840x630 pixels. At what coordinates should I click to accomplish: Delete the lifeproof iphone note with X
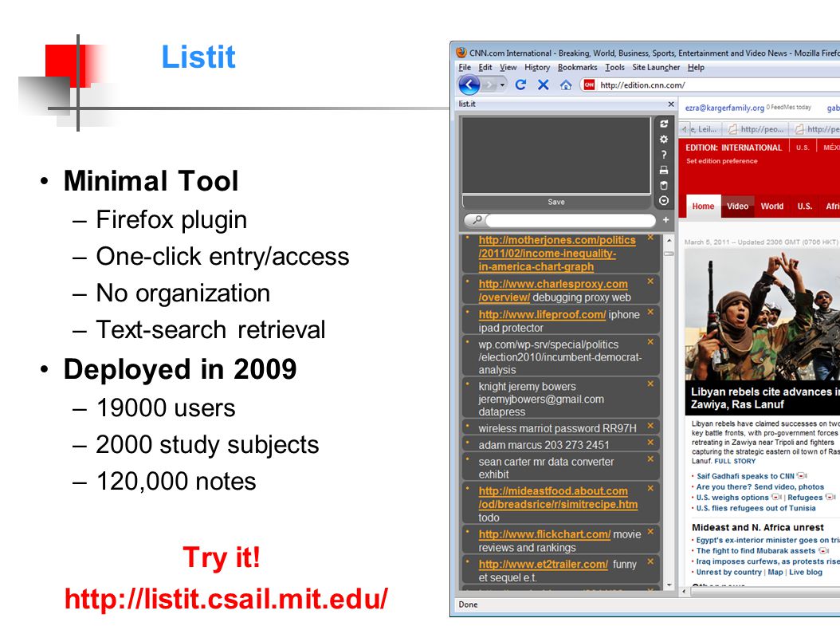click(x=650, y=312)
